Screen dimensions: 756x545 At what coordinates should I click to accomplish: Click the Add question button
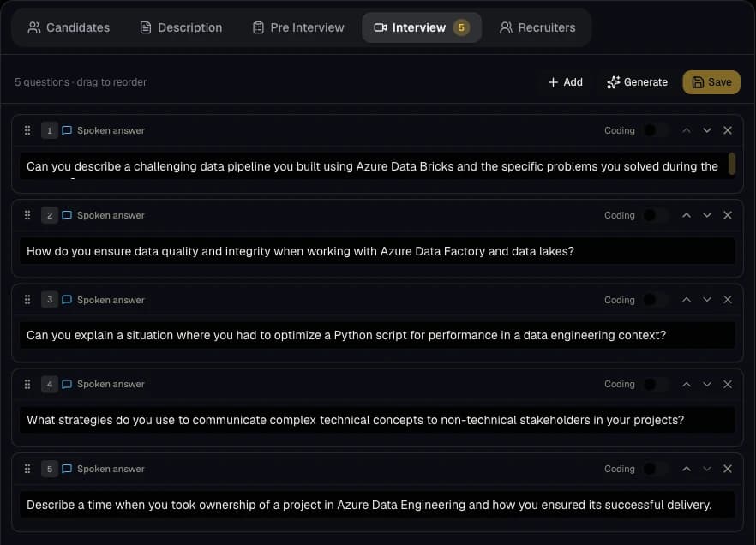[x=566, y=82]
